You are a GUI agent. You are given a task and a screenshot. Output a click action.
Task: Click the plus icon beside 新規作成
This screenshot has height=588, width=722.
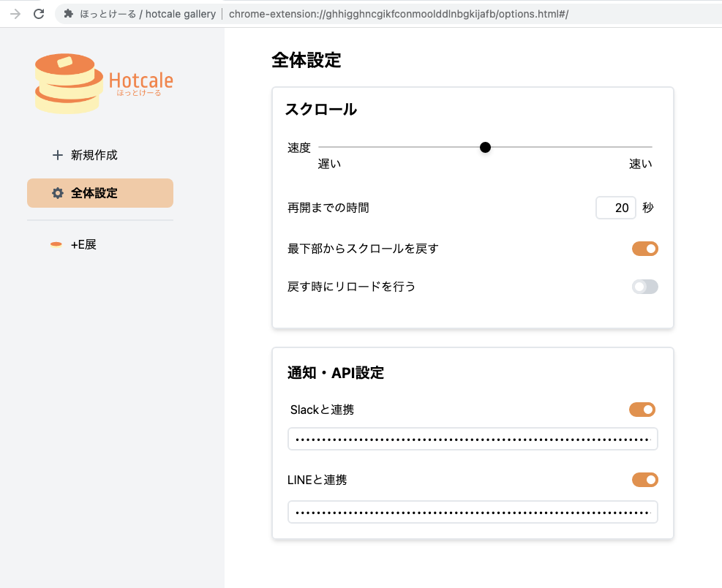[x=58, y=155]
